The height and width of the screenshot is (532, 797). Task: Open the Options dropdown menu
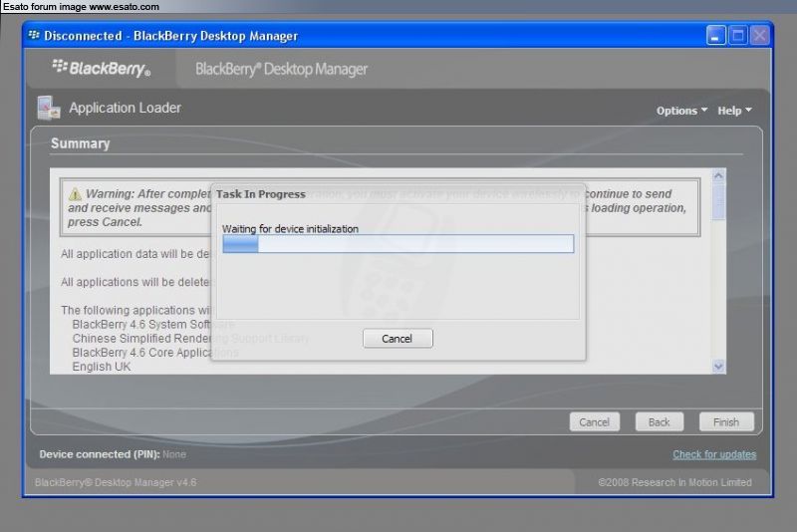click(681, 111)
